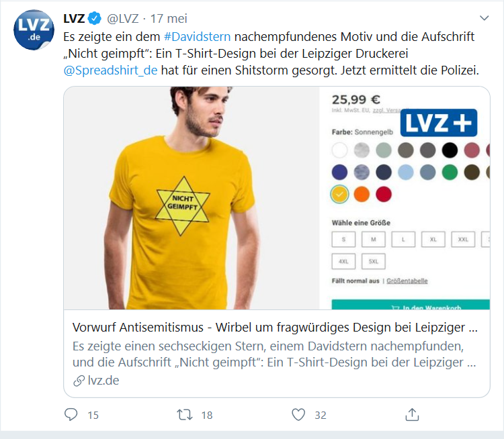Click the blue verified badge next to LVZ
Screen dimensions: 504x439
[95, 19]
